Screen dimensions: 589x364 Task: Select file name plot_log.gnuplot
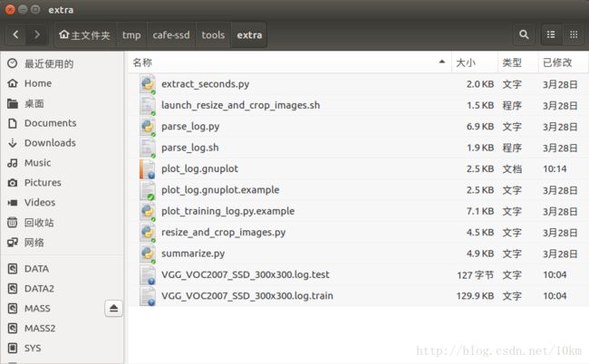coord(200,169)
